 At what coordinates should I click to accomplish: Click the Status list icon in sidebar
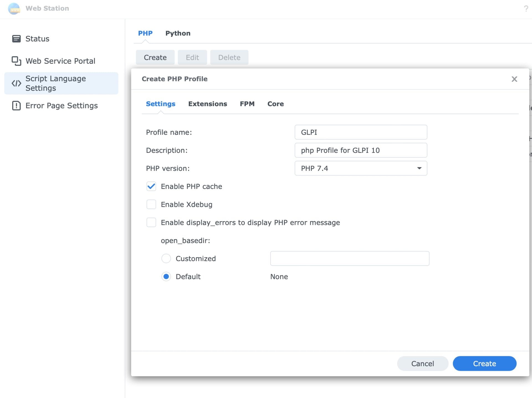[x=16, y=39]
